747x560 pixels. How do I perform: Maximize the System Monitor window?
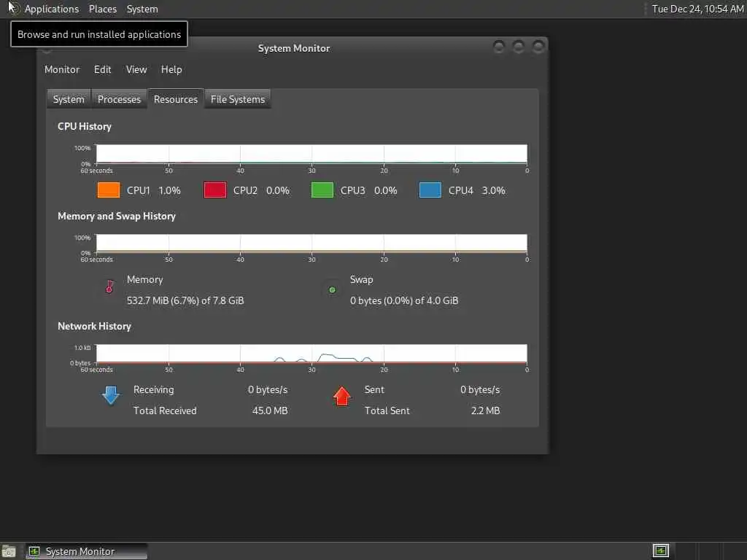519,47
